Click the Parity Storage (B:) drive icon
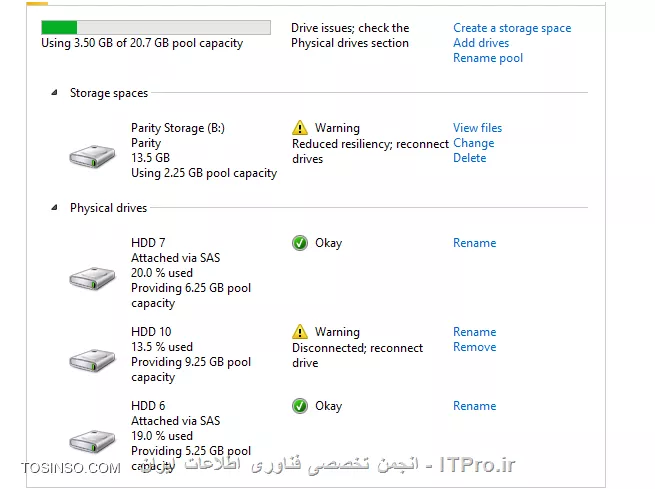This screenshot has width=655, height=489. coord(92,157)
